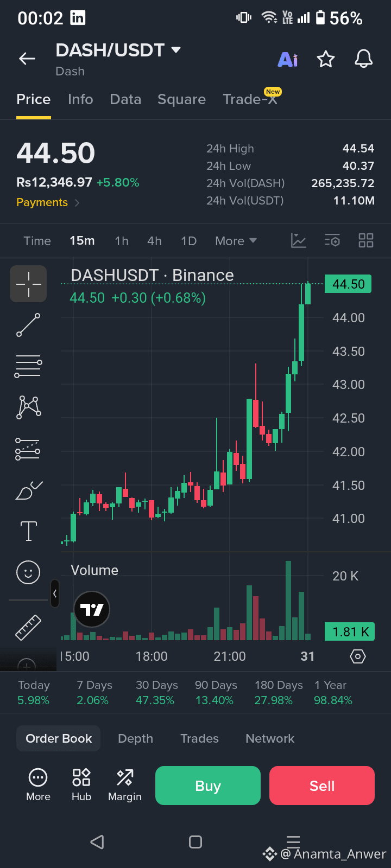
Task: Click the 44.50 current price label on axis
Action: tap(348, 284)
